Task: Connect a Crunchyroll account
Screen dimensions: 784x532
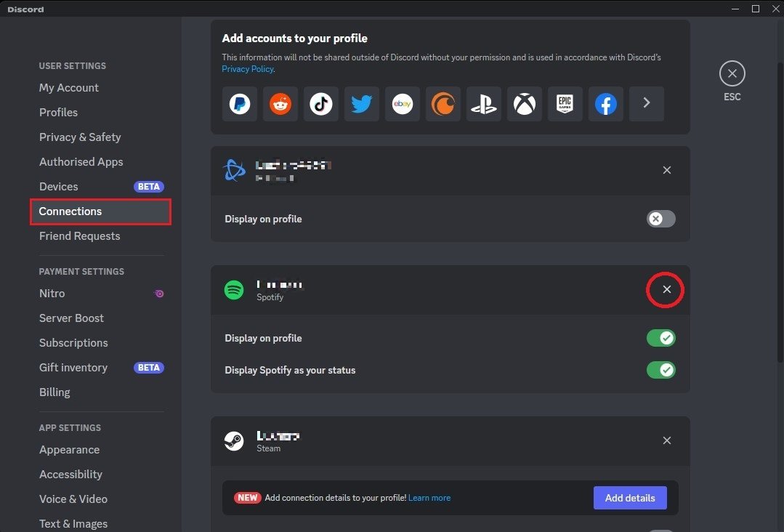Action: (443, 104)
